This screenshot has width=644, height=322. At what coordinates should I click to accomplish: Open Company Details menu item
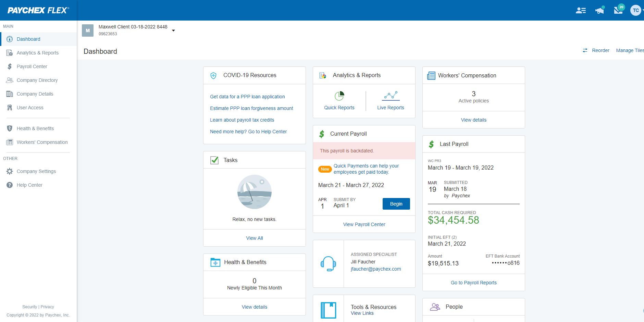point(35,94)
